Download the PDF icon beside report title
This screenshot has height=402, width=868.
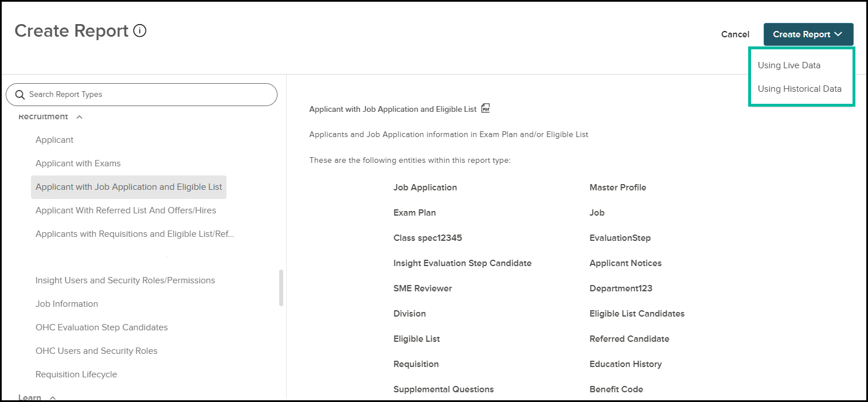pos(486,108)
